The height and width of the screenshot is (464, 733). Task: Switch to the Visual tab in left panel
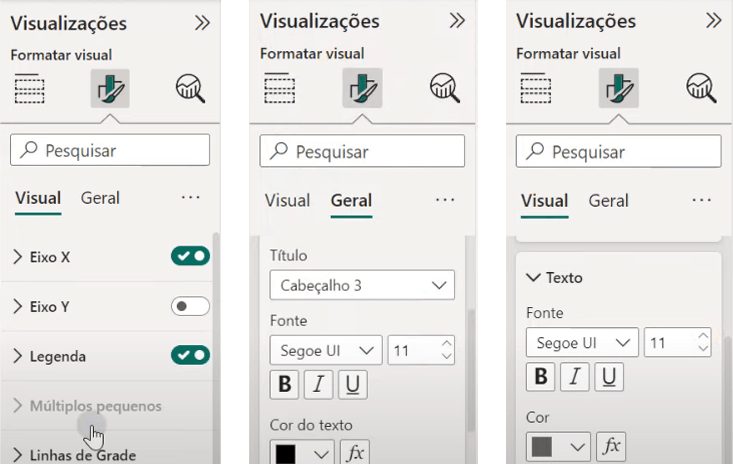pyautogui.click(x=38, y=198)
